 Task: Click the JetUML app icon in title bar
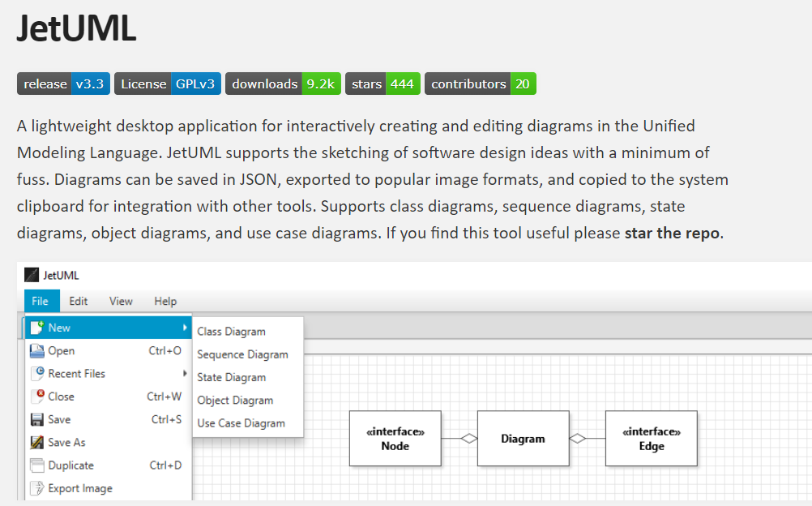coord(32,275)
